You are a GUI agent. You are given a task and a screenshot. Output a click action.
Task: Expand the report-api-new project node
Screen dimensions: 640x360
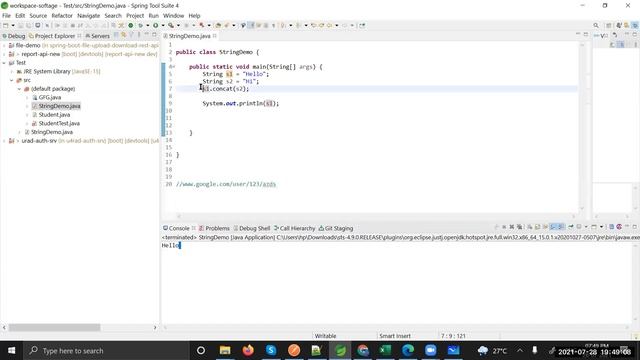click(4, 54)
